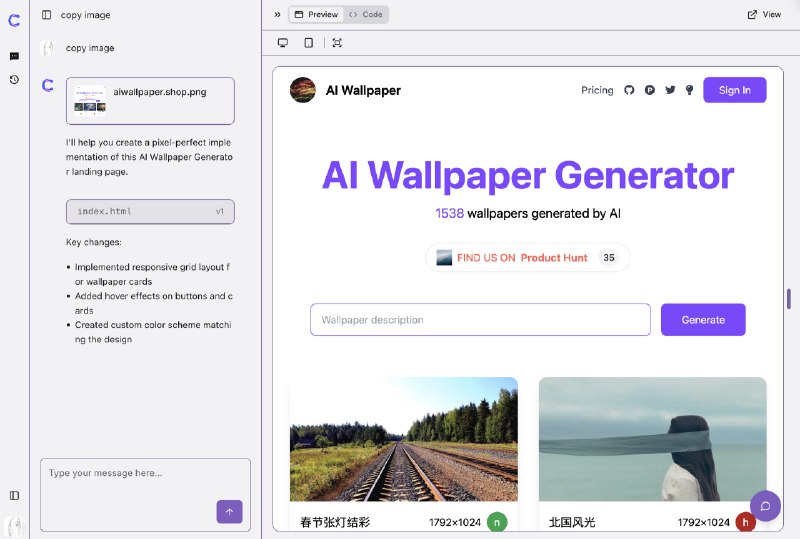Screen dimensions: 800x539
Task: Click the green 'n' avatar on first card
Action: (497, 522)
